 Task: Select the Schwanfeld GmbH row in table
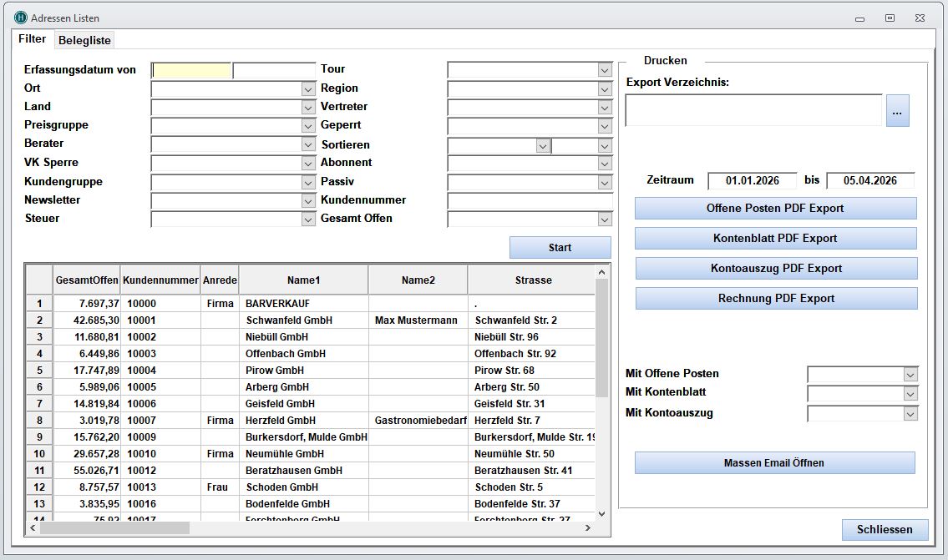pos(289,320)
